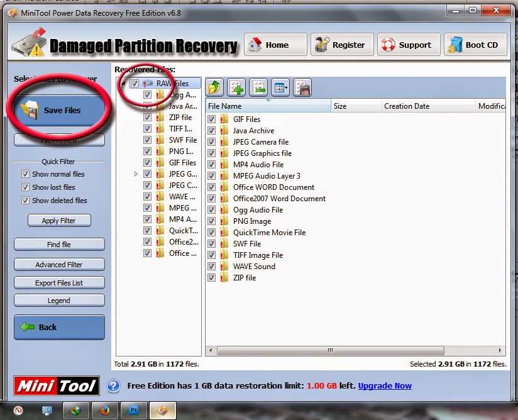Click the scrollbar left arrow
Screen dimensions: 518x420
pyautogui.click(x=211, y=350)
